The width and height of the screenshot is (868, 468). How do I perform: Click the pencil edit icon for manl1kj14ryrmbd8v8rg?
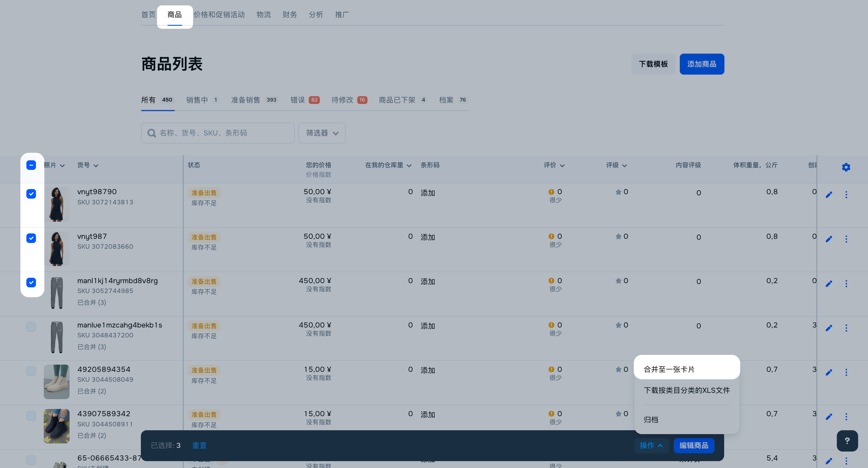[x=828, y=283]
